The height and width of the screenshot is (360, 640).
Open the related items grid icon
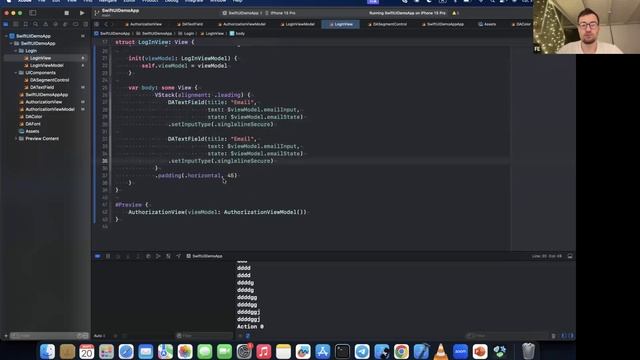[97, 24]
